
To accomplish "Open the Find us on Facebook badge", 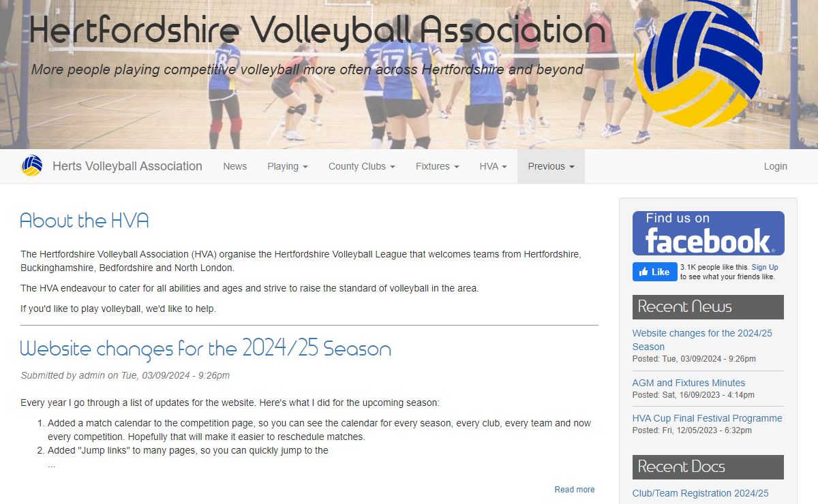I will [708, 233].
